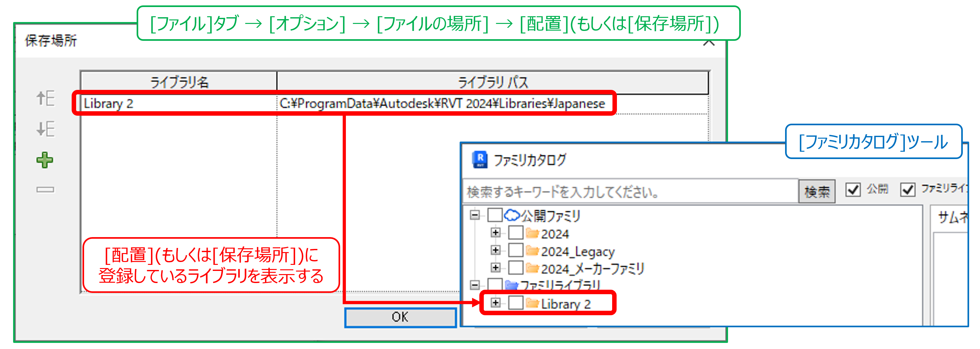Screen dimensions: 980x349
Task: Click folder icon of 2024_Legacy node
Action: coord(533,251)
